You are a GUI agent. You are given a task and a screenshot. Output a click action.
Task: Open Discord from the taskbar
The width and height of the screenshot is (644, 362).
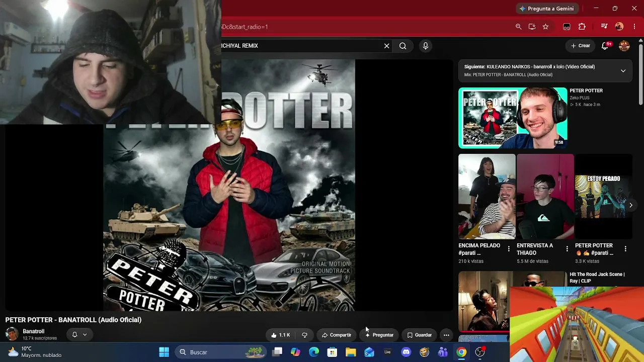pos(406,352)
